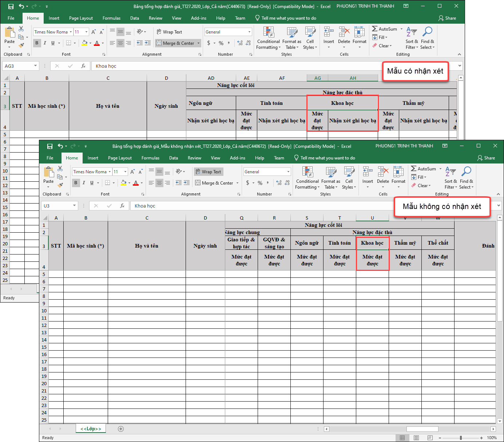Open the U3 Name Box dropdown
This screenshot has height=442, width=504.
coord(74,206)
